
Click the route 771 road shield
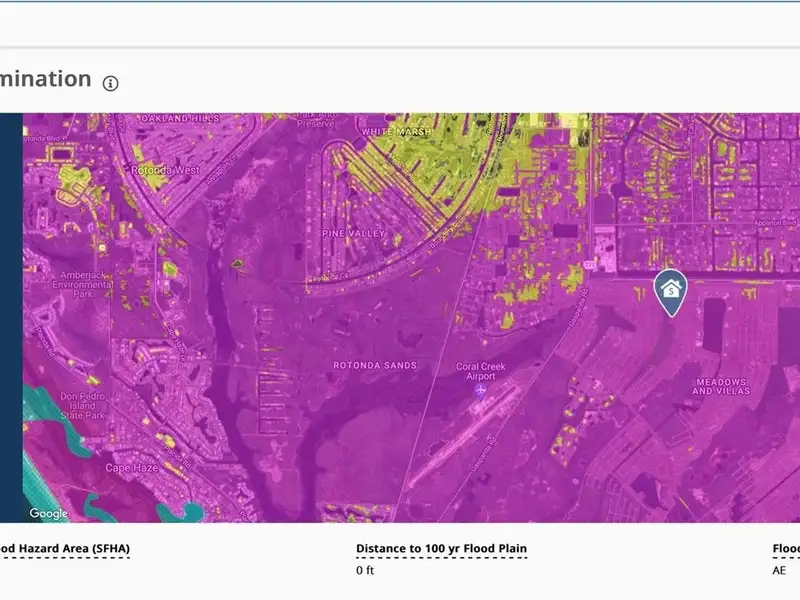[x=591, y=264]
